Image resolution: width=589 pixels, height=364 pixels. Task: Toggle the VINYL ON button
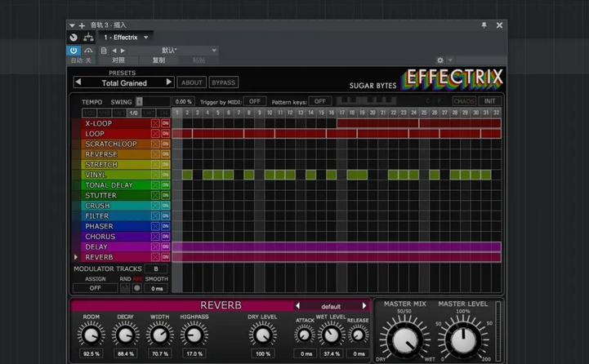point(165,175)
